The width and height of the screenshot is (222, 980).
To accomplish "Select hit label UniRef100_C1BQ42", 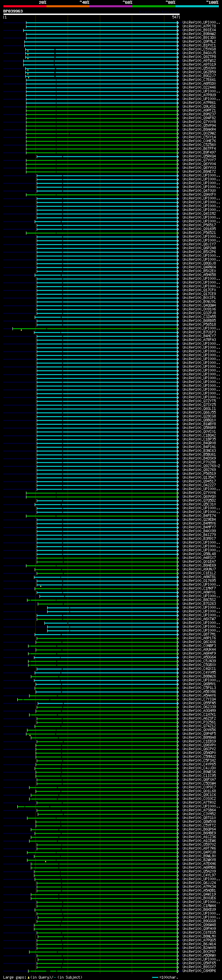I will tap(199, 435).
